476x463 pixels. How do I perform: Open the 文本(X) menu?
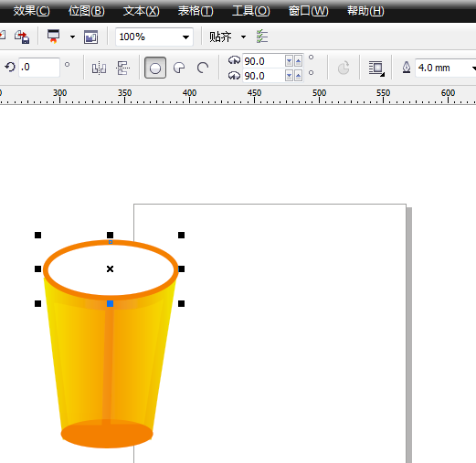tap(141, 11)
